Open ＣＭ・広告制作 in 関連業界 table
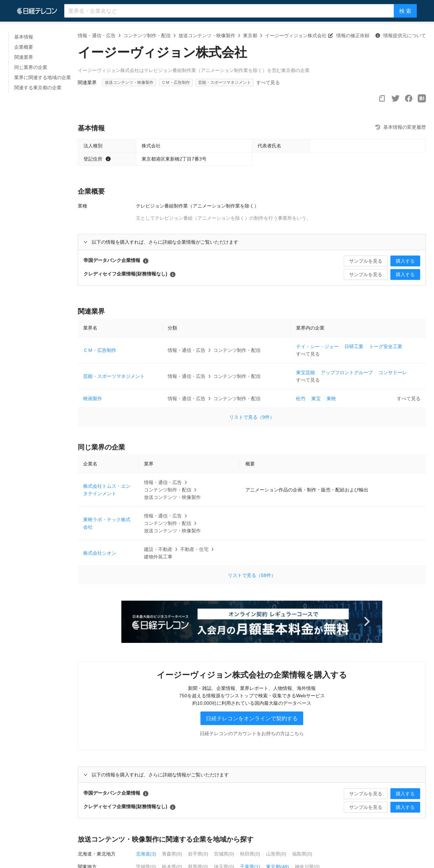 [x=100, y=350]
